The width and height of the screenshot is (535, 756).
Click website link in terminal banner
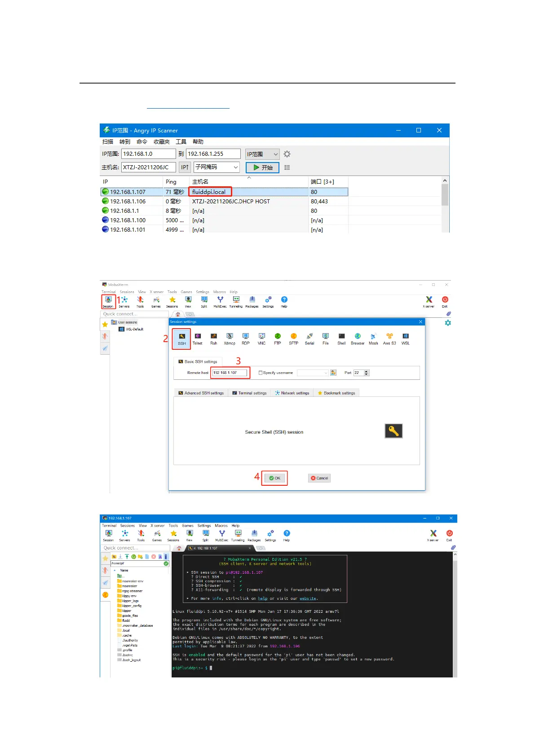[308, 598]
